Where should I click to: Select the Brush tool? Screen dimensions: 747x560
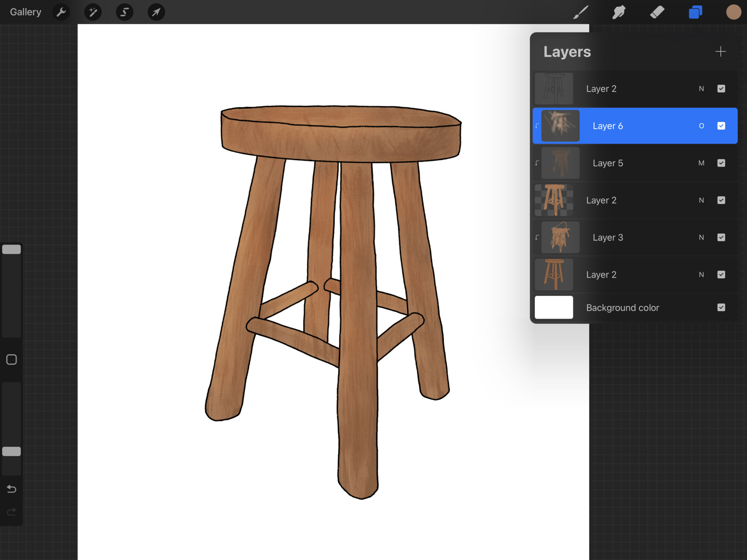[x=581, y=12]
